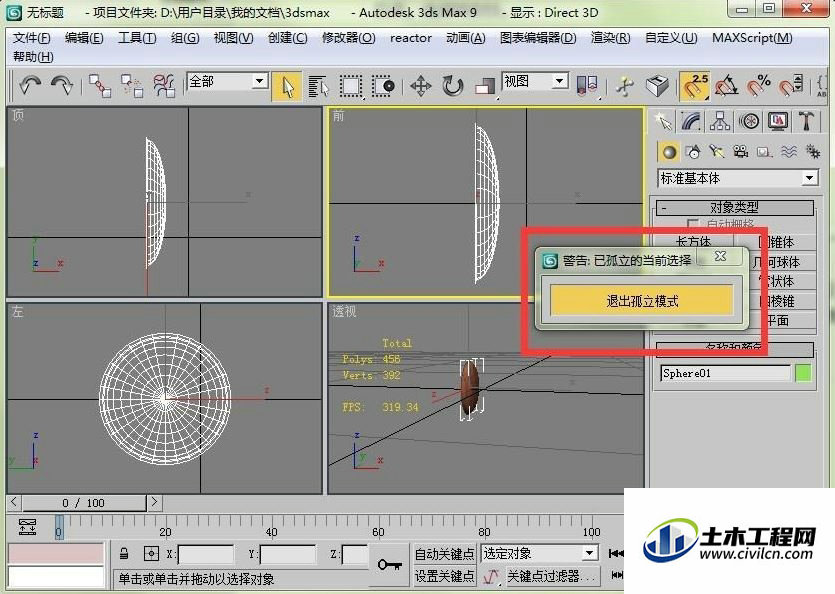Open the 修改器(O) menu
The height and width of the screenshot is (594, 835).
[x=348, y=38]
